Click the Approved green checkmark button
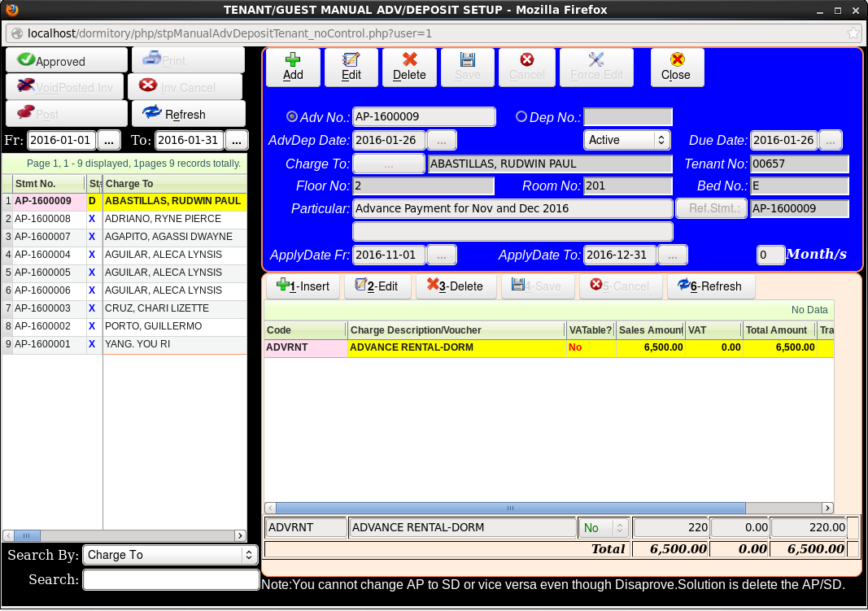Screen dimensions: 868x611 (x=67, y=61)
